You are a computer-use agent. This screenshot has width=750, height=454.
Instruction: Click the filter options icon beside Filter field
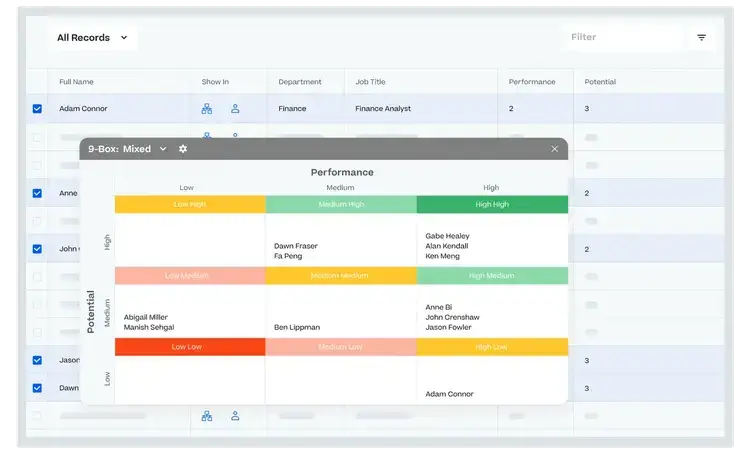pos(701,38)
